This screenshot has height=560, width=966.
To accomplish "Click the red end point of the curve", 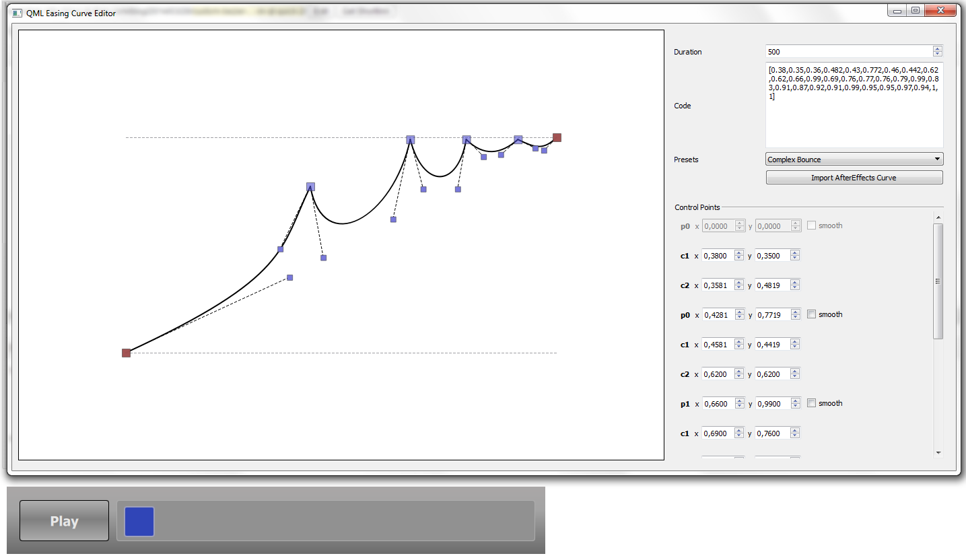I will click(557, 137).
